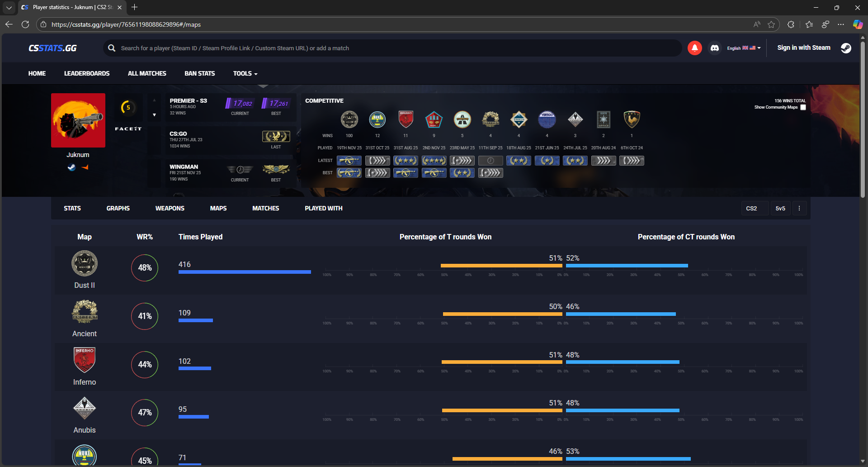
Task: Click the Wingman best rank emblem
Action: pos(276,169)
